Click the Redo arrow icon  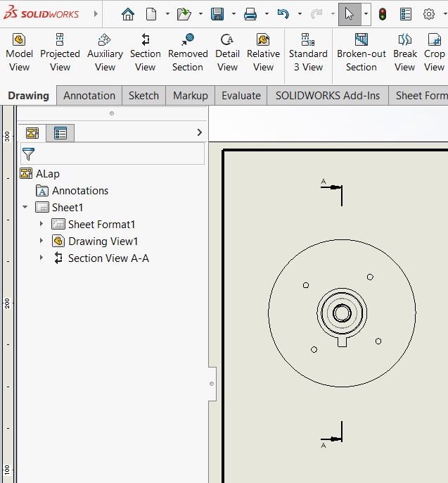316,14
